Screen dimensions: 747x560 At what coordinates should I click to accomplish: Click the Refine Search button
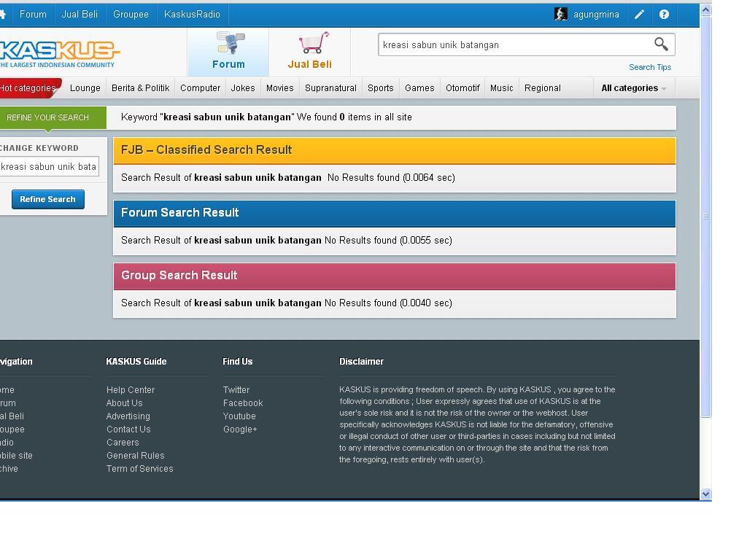coord(48,199)
